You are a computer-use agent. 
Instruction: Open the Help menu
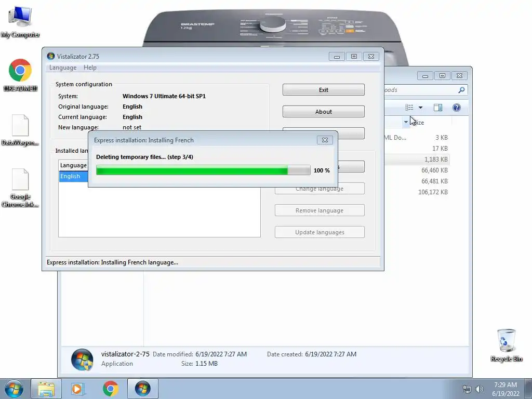[90, 68]
